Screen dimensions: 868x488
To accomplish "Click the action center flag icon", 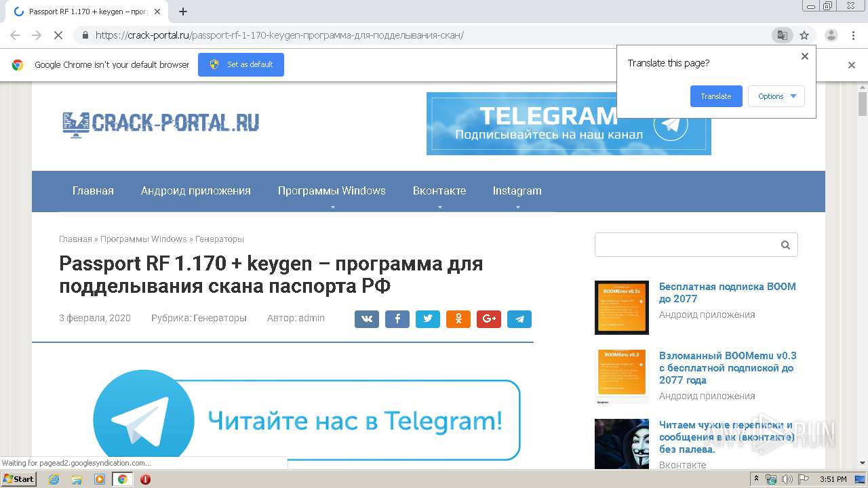I will coord(802,479).
